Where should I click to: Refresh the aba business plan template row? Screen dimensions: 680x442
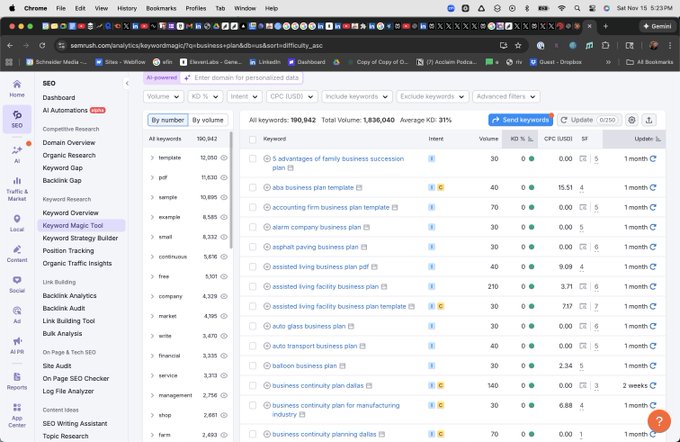(x=653, y=187)
